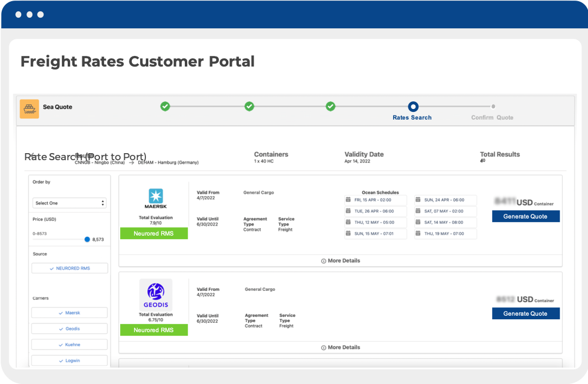Select the TUE, 26 APR ocean schedule
The image size is (588, 384).
coord(376,211)
